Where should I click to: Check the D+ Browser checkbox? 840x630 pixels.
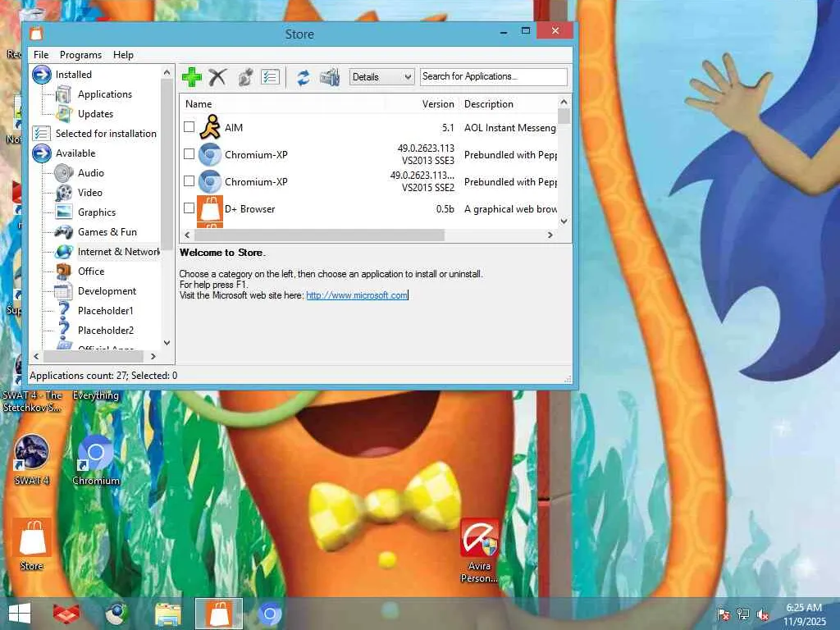[189, 208]
